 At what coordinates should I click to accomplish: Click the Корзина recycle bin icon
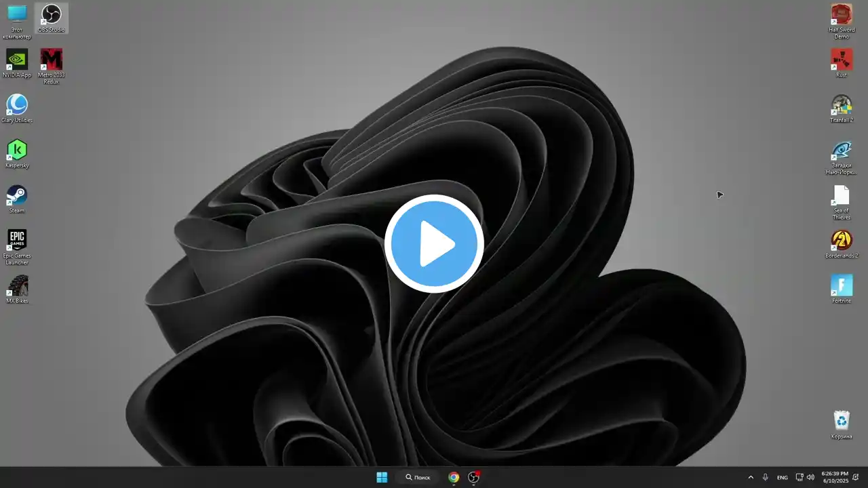coord(842,425)
